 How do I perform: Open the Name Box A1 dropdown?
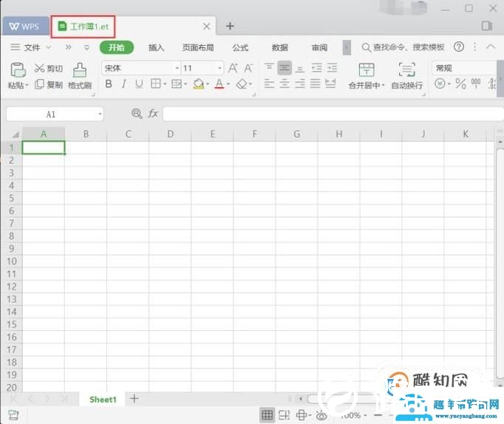click(100, 114)
